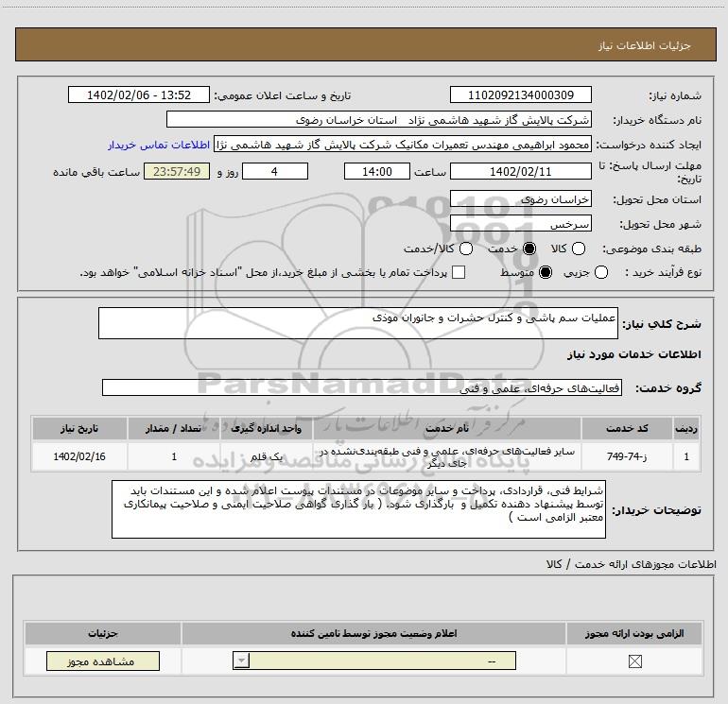This screenshot has width=728, height=704.
Task: Click the تاریخ نیاز column header
Action: tap(79, 428)
